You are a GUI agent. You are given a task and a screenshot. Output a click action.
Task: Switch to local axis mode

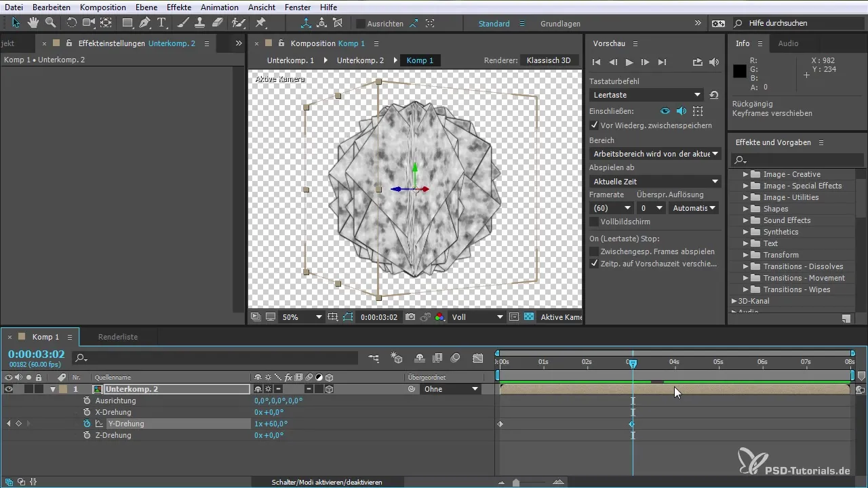click(305, 23)
